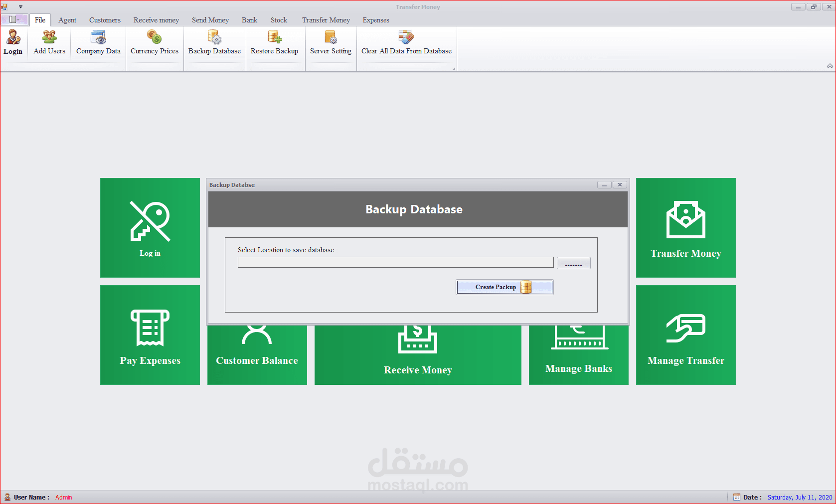
Task: Click the calendar icon in the status bar
Action: point(737,497)
